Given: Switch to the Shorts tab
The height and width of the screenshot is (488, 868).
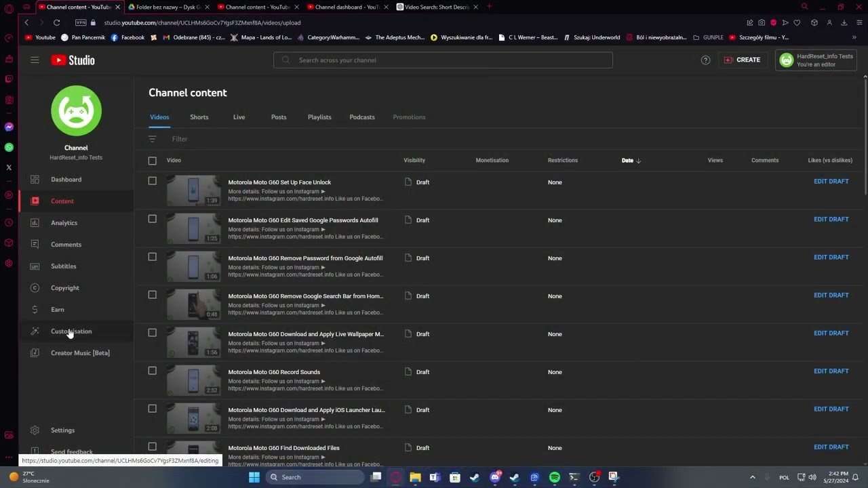Looking at the screenshot, I should (x=199, y=117).
